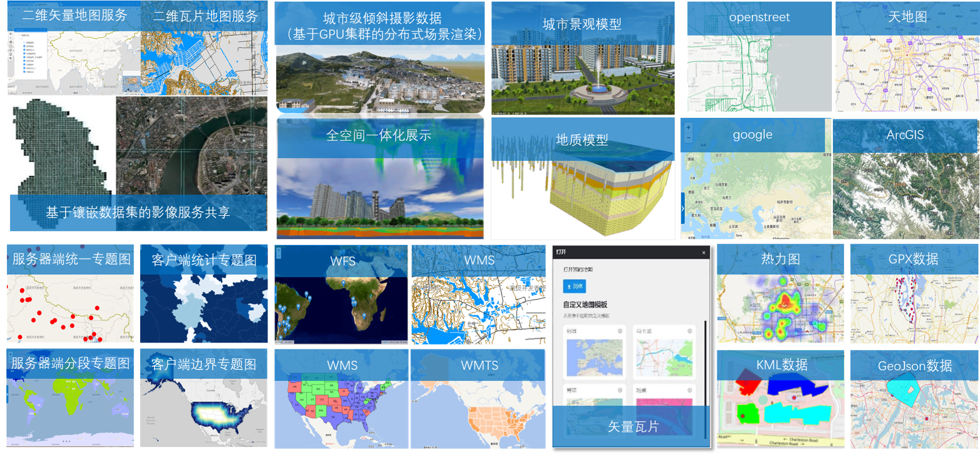Zoom in on the google map

click(689, 128)
